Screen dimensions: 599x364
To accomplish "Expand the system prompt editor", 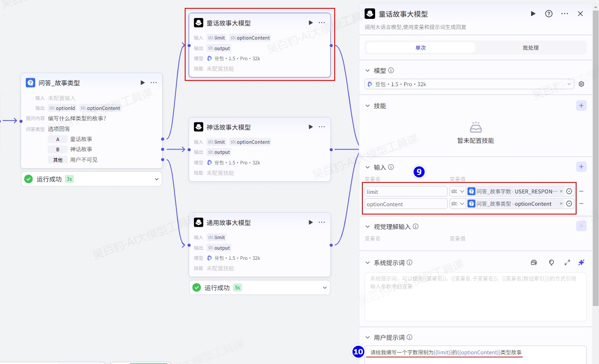I will pos(567,262).
